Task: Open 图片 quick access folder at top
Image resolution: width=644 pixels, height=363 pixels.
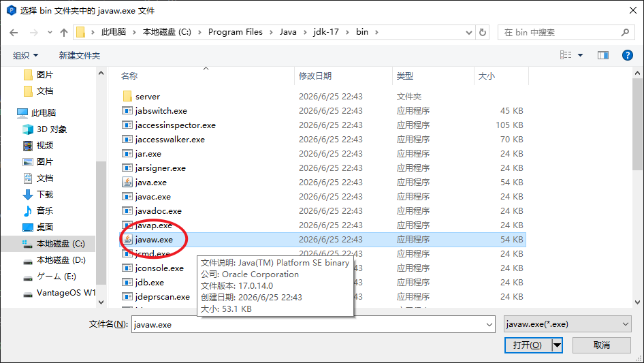Action: click(x=44, y=75)
